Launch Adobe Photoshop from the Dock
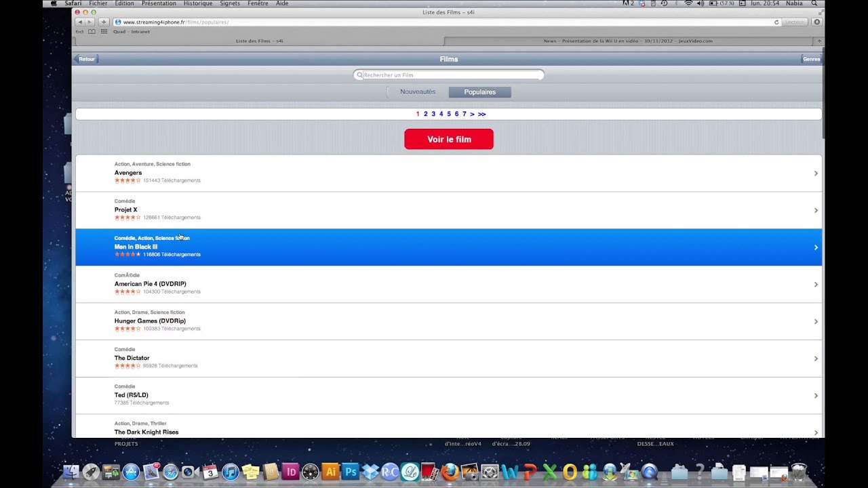Screen dimensions: 868x488 pos(351,472)
